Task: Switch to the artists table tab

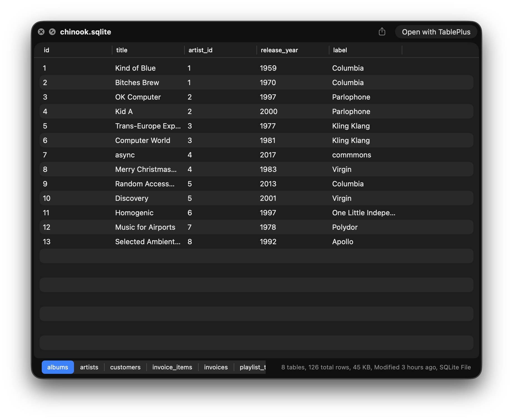Action: coord(89,367)
